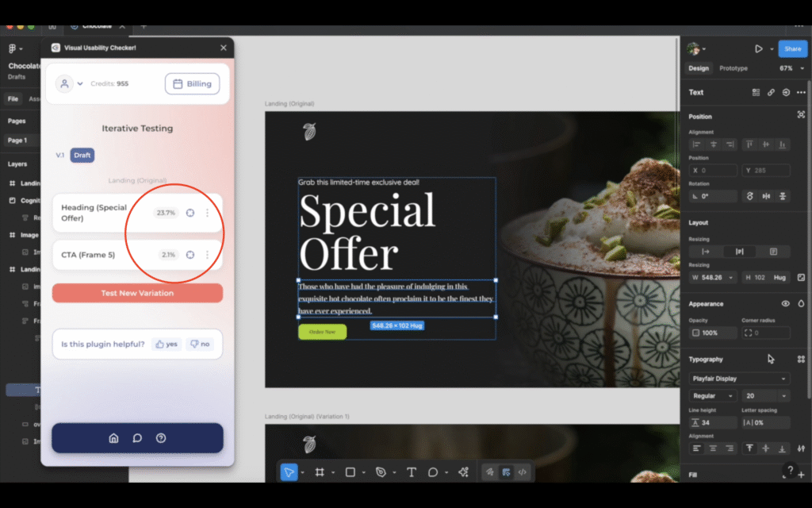Open the Regular font weight dropdown
This screenshot has height=508, width=812.
[712, 395]
